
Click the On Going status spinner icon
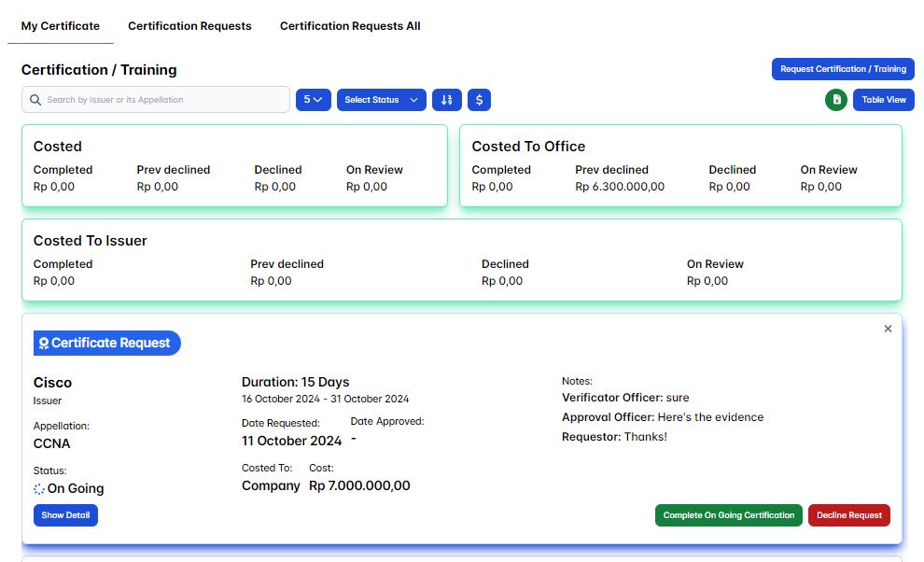(39, 489)
